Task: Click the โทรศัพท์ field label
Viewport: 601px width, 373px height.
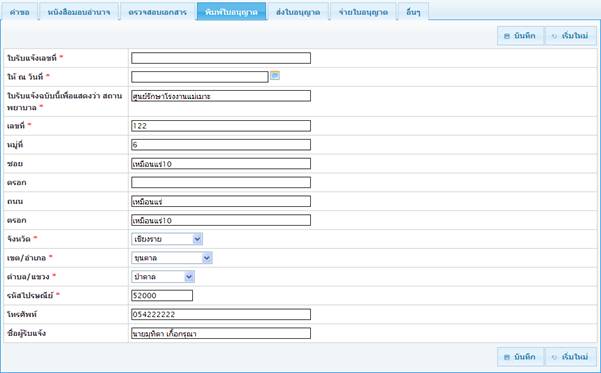Action: tap(22, 314)
